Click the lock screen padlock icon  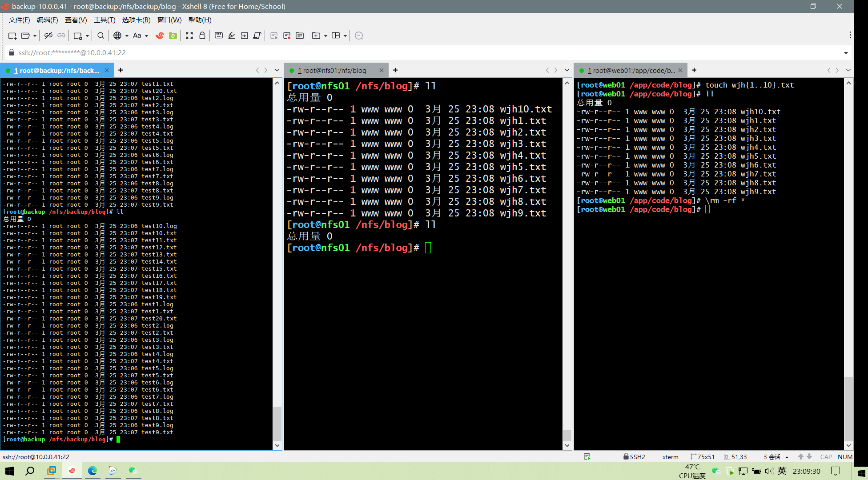[x=202, y=36]
